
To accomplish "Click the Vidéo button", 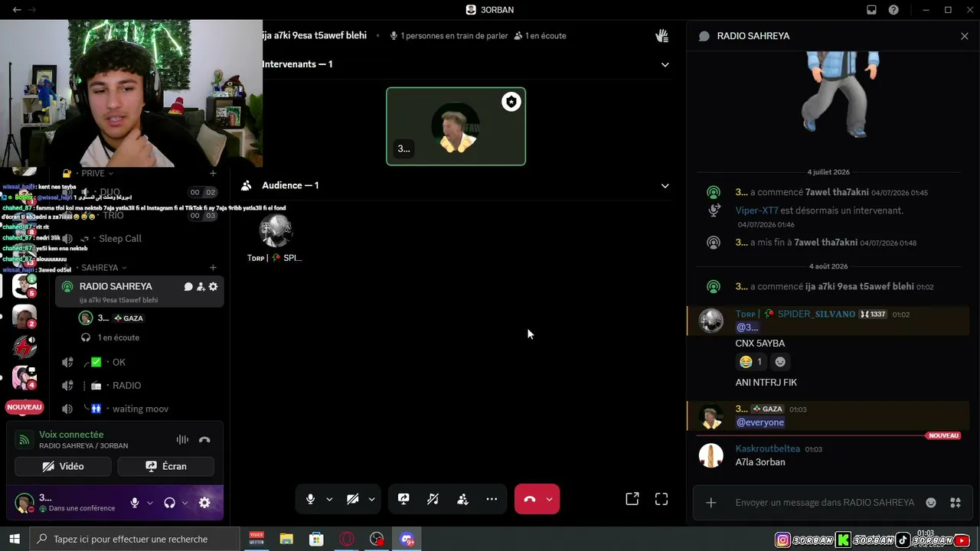I will [63, 466].
